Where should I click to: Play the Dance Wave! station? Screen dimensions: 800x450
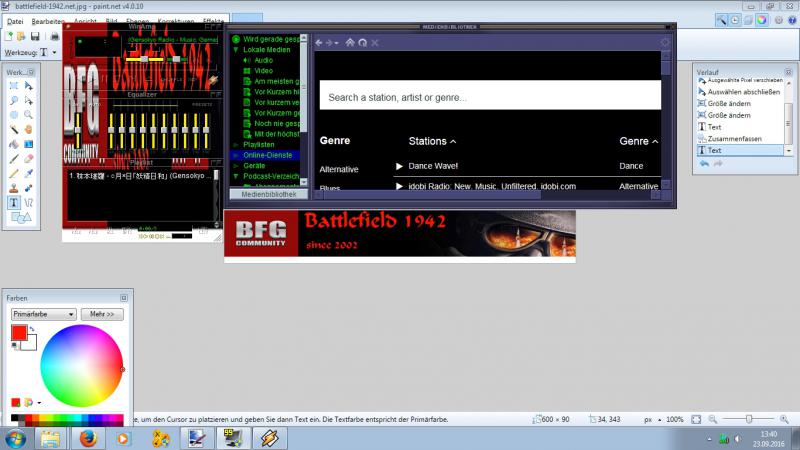[399, 166]
